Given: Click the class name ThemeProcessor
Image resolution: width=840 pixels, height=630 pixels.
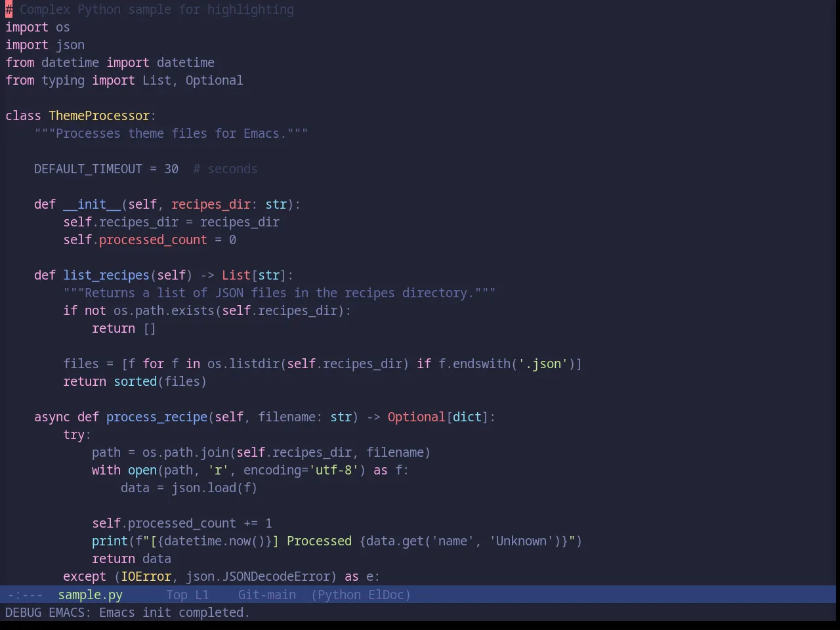Looking at the screenshot, I should (x=99, y=115).
